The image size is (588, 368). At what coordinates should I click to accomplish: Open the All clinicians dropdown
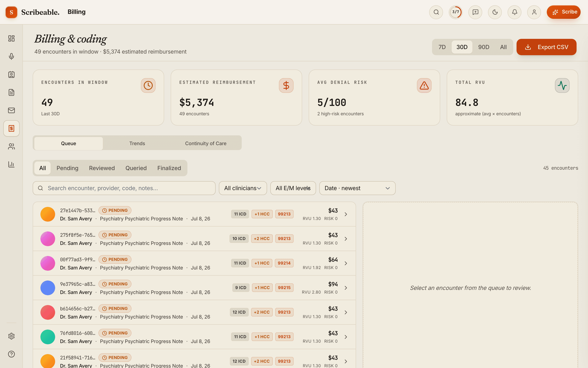[x=243, y=188]
